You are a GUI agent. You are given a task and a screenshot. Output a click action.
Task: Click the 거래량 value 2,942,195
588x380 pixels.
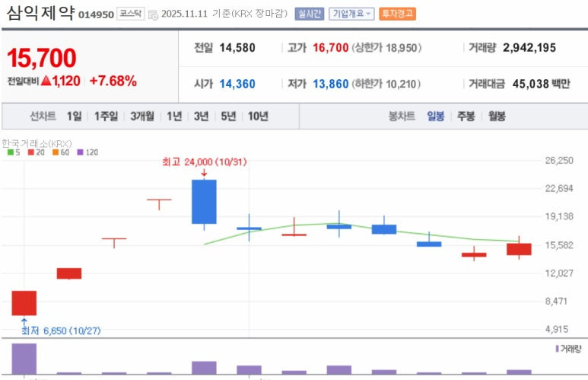click(529, 48)
